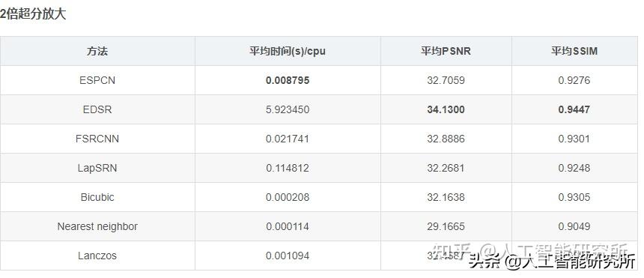Click the bold 34.1300 PSNR value
This screenshot has height=278, width=644.
tap(446, 110)
